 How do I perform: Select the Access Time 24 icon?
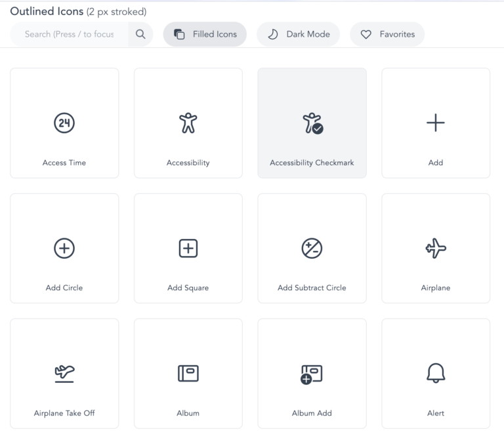(x=64, y=123)
